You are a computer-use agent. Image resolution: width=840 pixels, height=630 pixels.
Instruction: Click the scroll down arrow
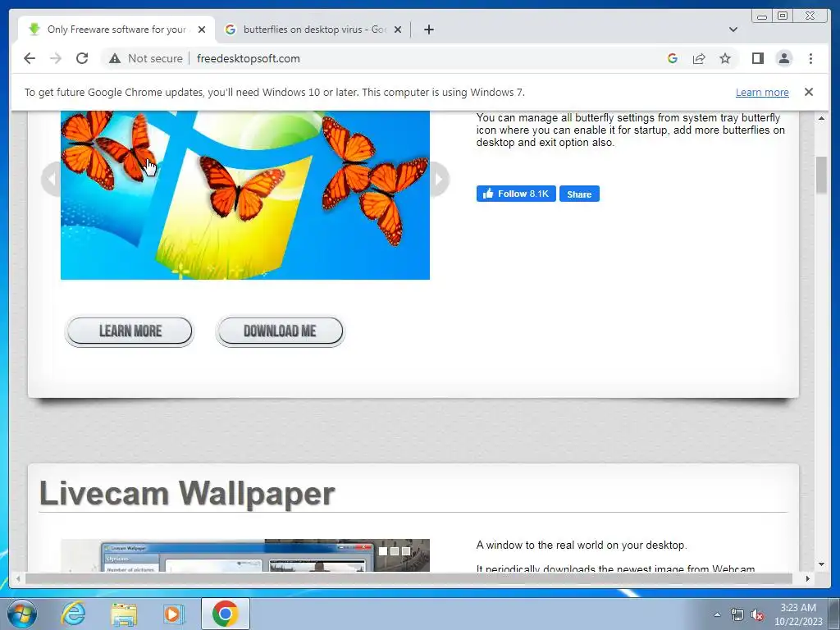tap(821, 564)
